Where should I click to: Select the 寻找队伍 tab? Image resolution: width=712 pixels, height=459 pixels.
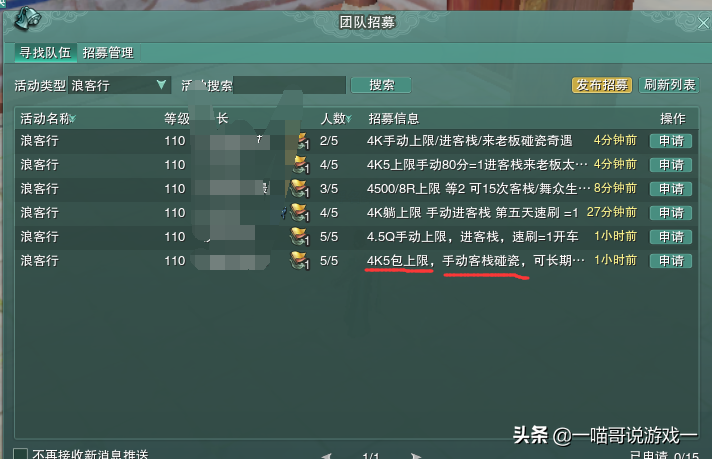[x=45, y=53]
